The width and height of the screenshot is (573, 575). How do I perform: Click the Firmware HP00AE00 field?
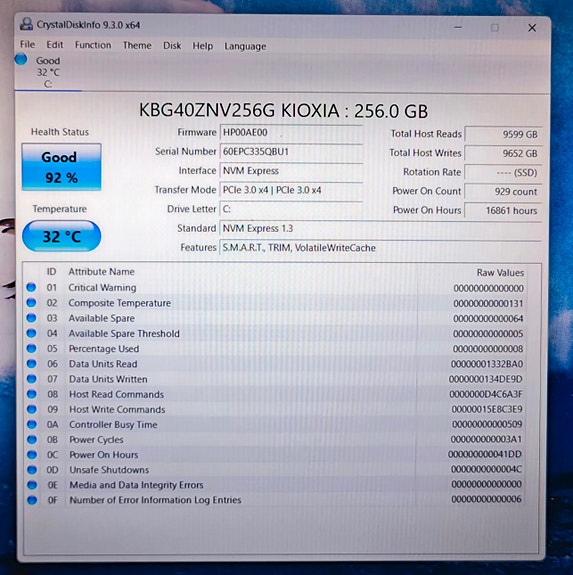[291, 133]
